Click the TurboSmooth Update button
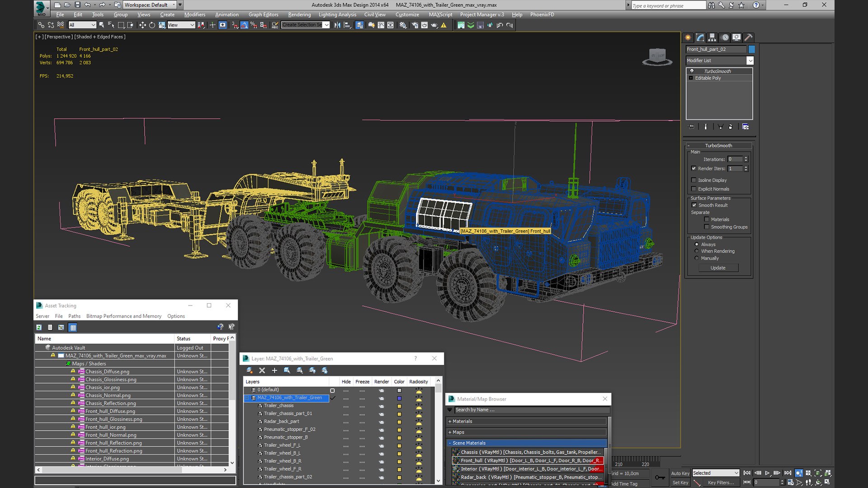The image size is (868, 488). (x=718, y=268)
